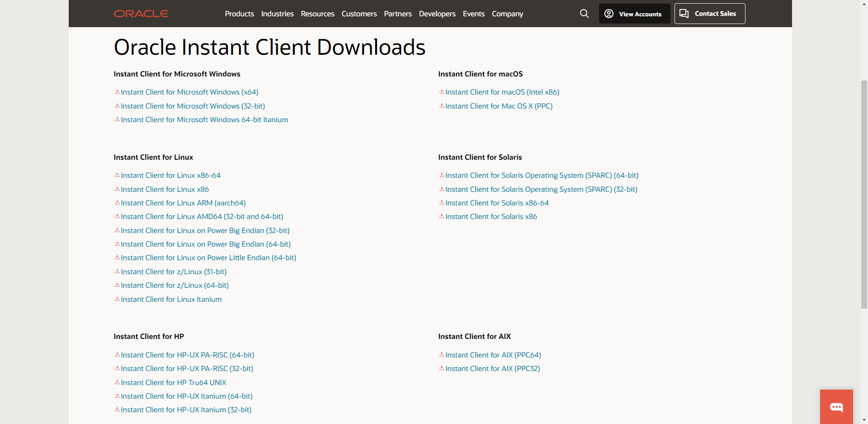Open the Company menu
The image size is (868, 424).
coord(507,14)
